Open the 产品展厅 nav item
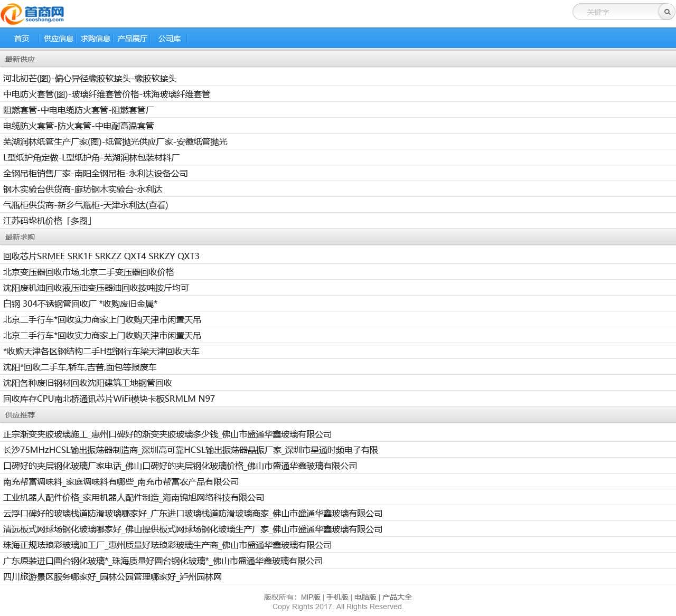This screenshot has width=676, height=616. click(132, 39)
